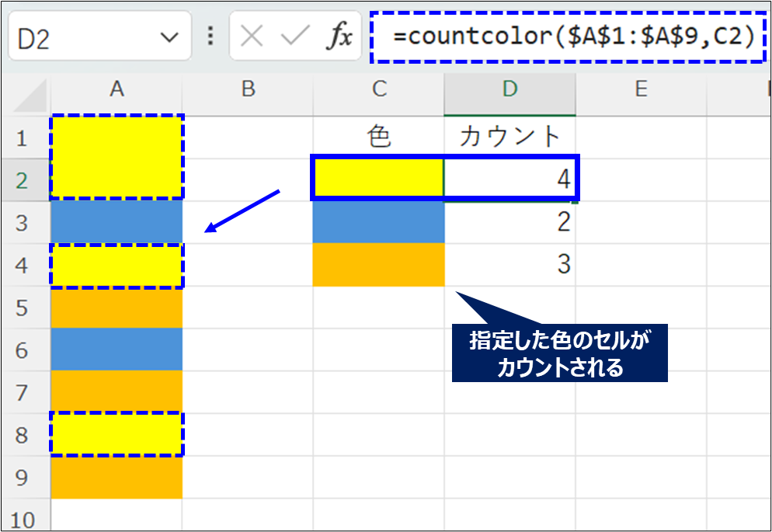Select column E header

pyautogui.click(x=641, y=90)
